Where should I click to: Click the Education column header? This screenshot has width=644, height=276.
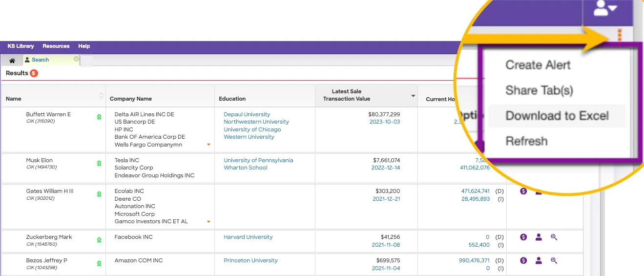(x=232, y=99)
